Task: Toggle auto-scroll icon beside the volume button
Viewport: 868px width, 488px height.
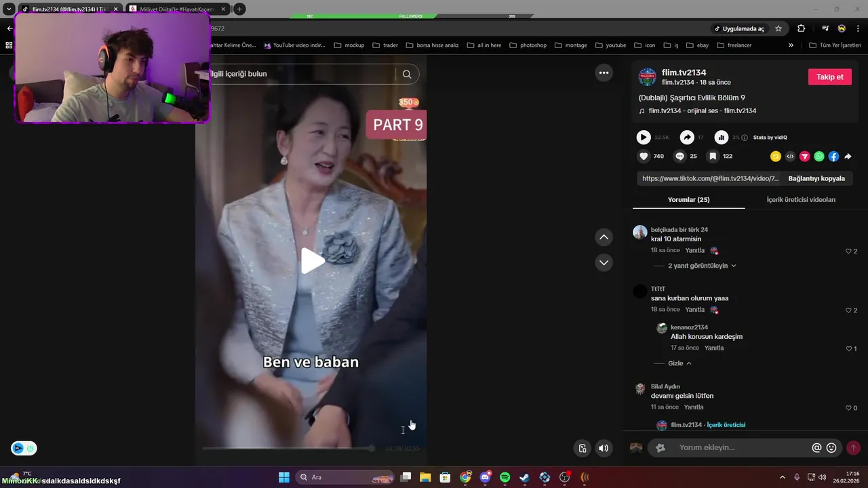Action: pos(582,448)
